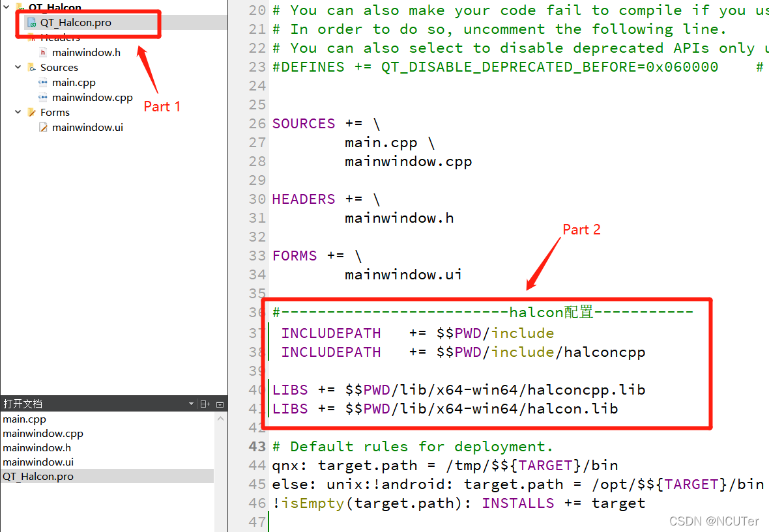Click mainwindow.ui text on line 34
Screen dimensions: 769x532
point(403,274)
